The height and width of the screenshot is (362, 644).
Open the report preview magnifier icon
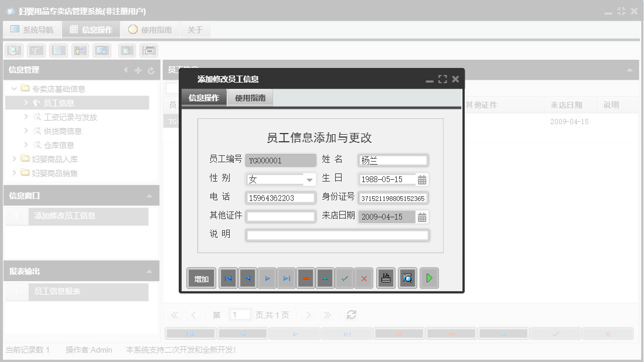[407, 278]
